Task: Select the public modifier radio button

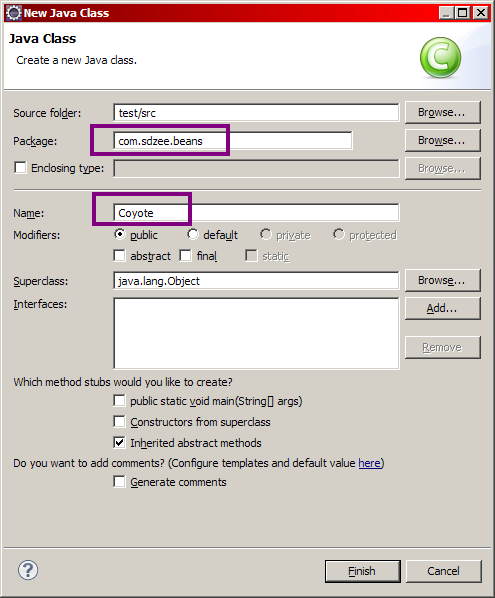Action: tap(120, 234)
